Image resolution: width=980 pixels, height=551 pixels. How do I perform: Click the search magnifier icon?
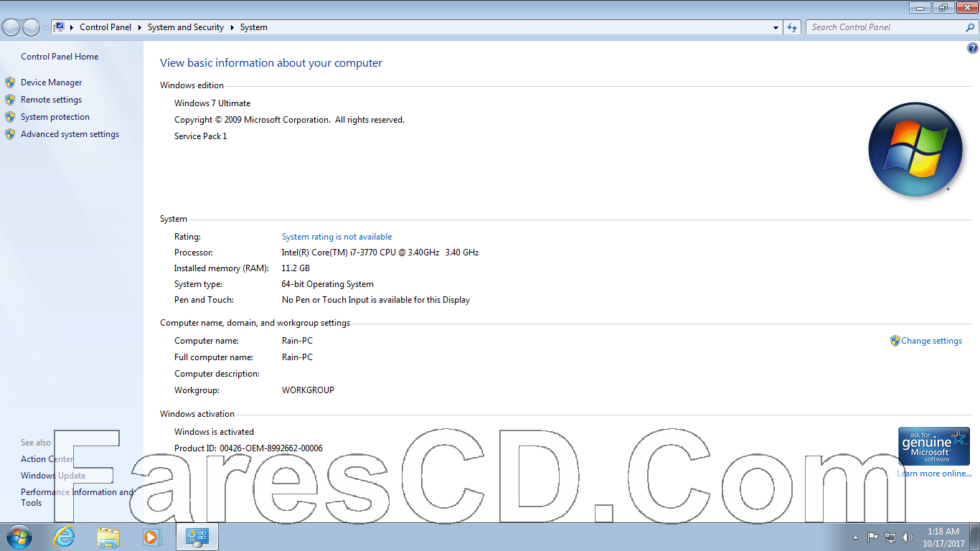coord(971,27)
